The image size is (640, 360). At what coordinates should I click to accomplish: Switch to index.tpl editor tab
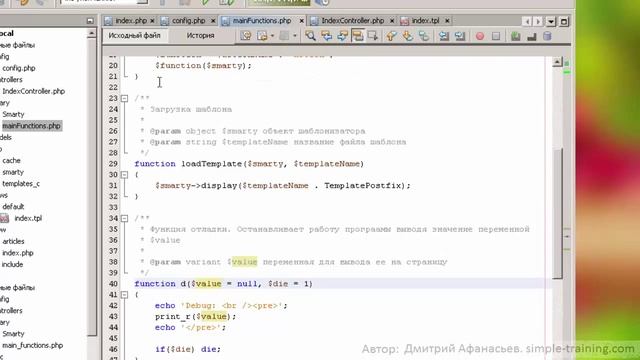425,20
